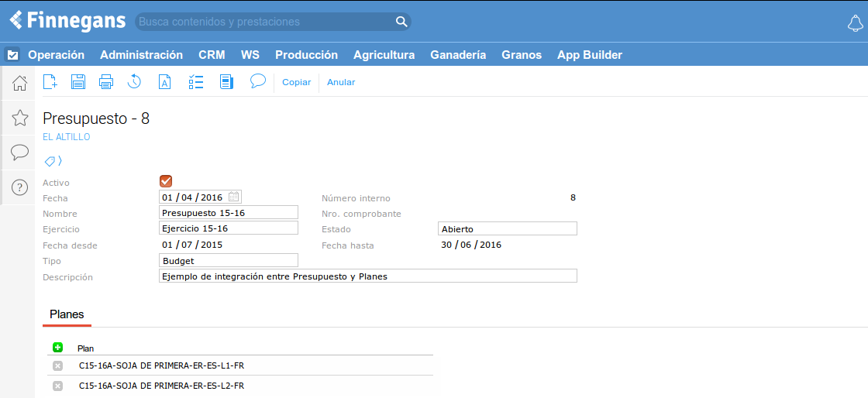
Task: Open comments bubble in the toolbar
Action: pyautogui.click(x=258, y=81)
